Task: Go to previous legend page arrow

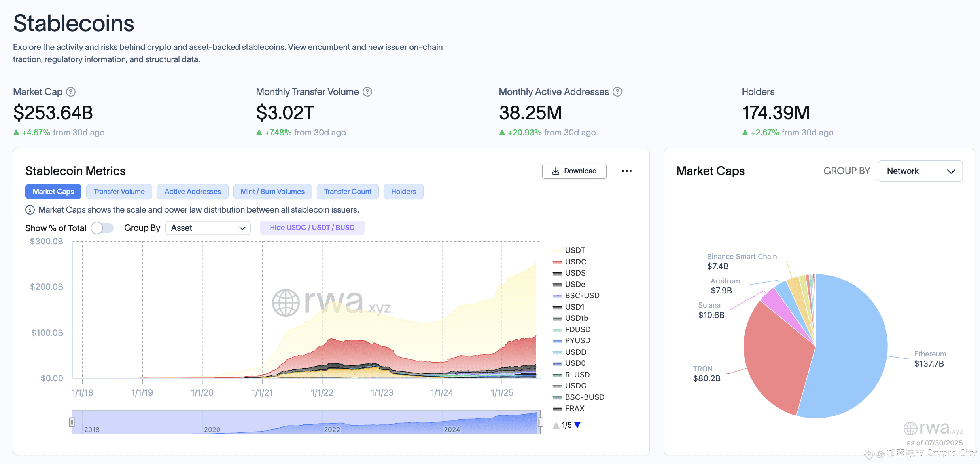Action: tap(556, 425)
